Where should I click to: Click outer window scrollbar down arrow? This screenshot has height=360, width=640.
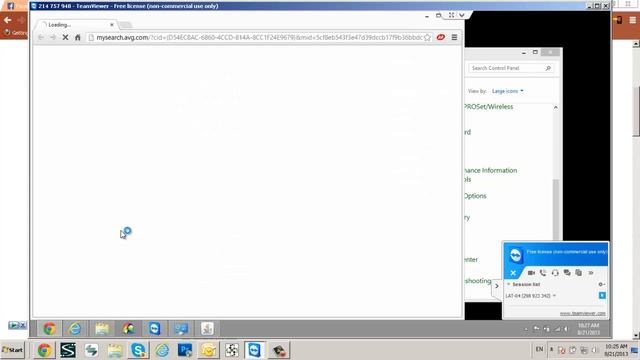tap(636, 336)
